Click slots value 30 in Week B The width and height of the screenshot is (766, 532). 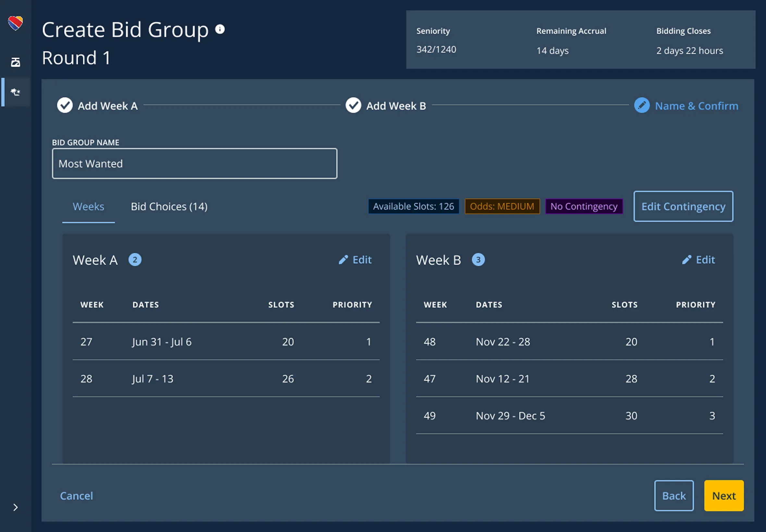pyautogui.click(x=631, y=416)
